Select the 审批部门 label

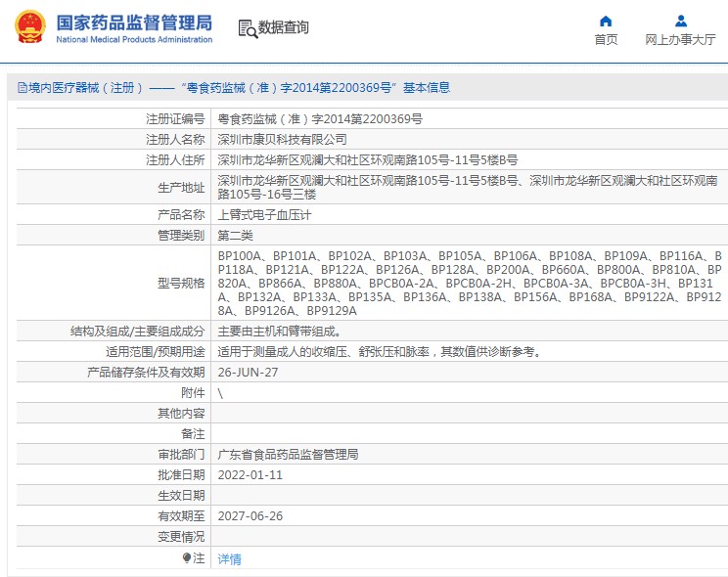(x=181, y=454)
